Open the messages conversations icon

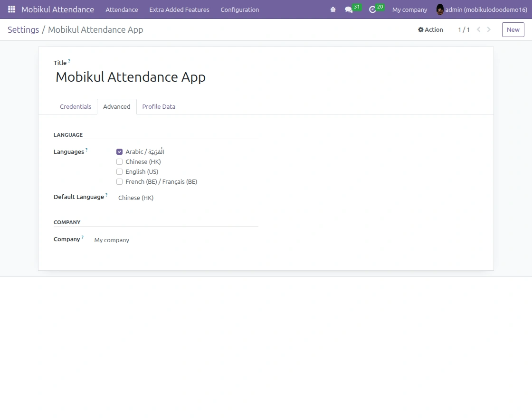point(349,9)
